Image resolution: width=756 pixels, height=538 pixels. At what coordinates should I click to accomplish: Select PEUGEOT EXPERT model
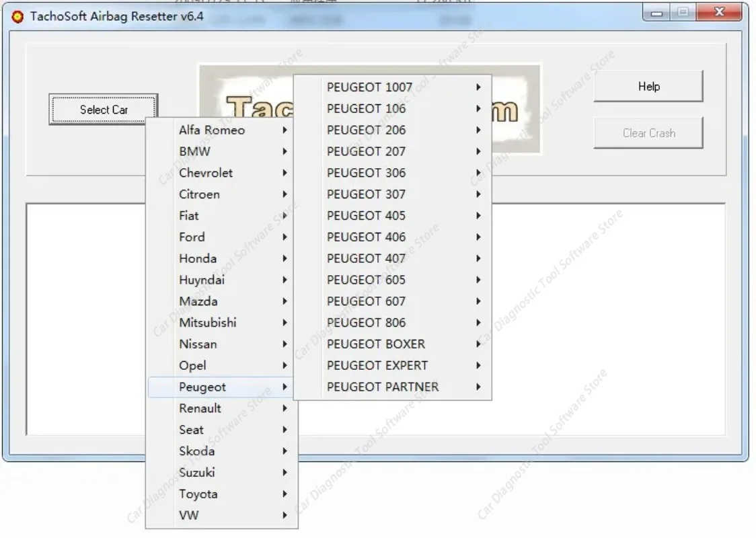pyautogui.click(x=393, y=365)
